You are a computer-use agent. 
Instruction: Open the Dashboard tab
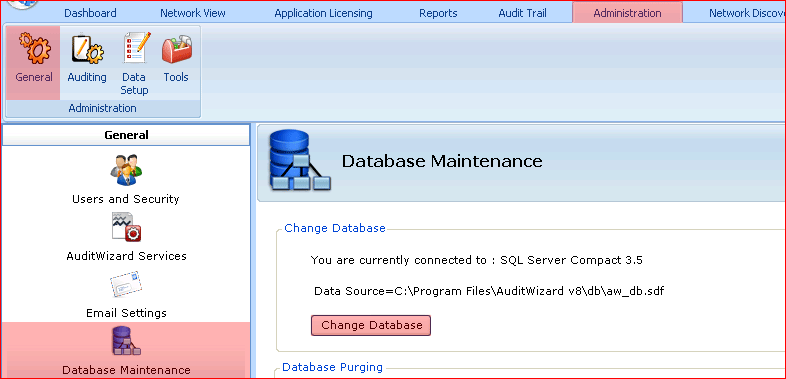(90, 13)
